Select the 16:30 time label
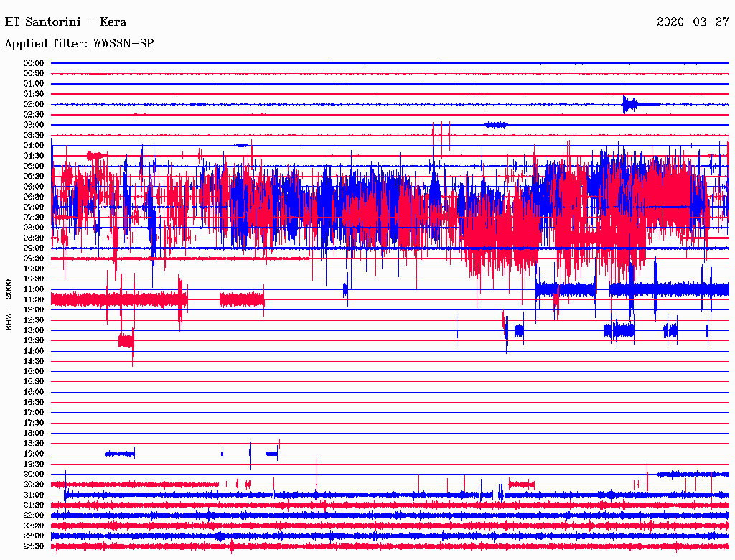The width and height of the screenshot is (735, 560). tap(34, 403)
